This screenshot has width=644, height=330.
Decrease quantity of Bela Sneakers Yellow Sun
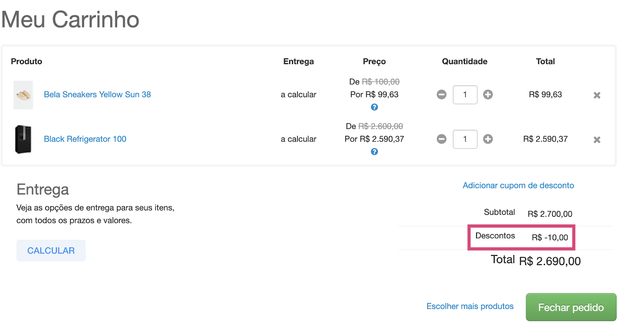pos(442,95)
